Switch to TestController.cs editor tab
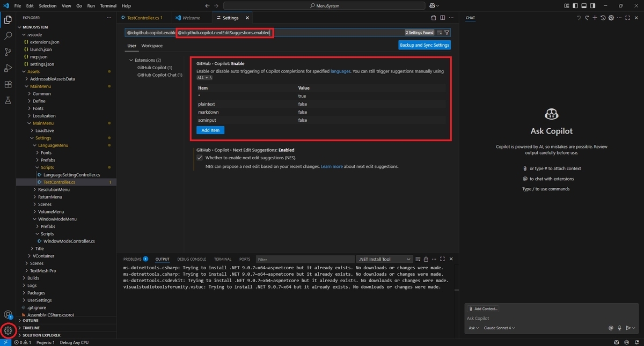This screenshot has height=346, width=644. point(144,18)
